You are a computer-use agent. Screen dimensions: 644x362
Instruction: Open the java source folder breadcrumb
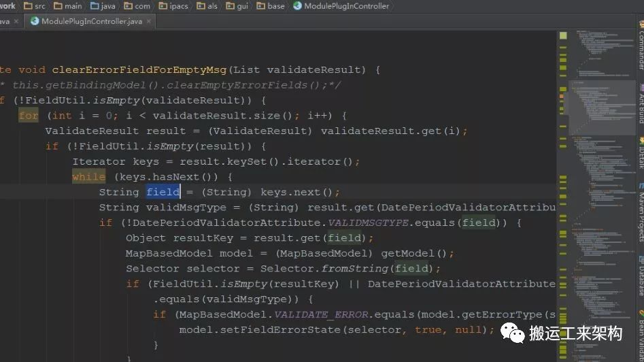(103, 5)
